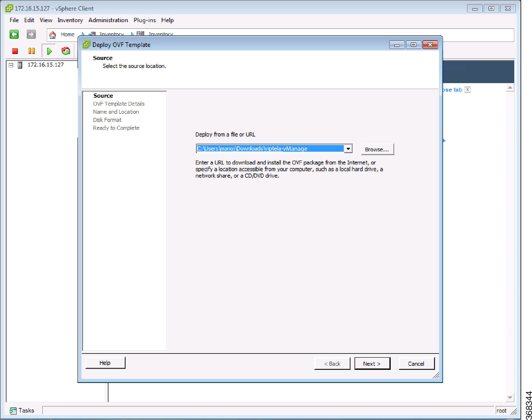Open the File menu
The height and width of the screenshot is (420, 532).
14,20
